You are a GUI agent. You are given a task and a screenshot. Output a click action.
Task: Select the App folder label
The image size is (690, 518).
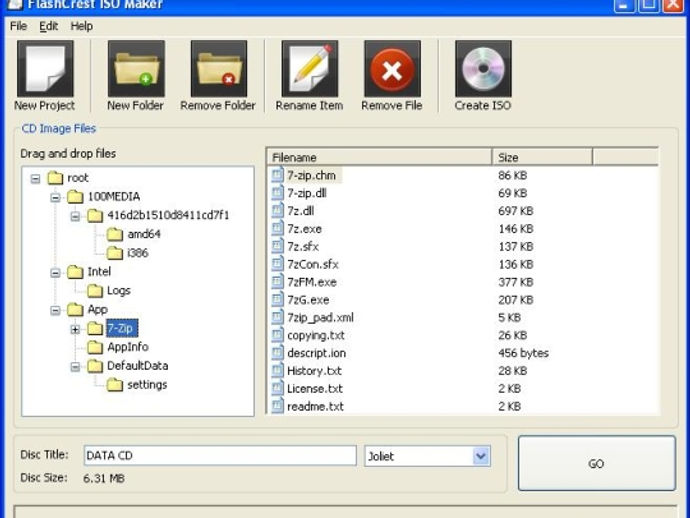98,309
